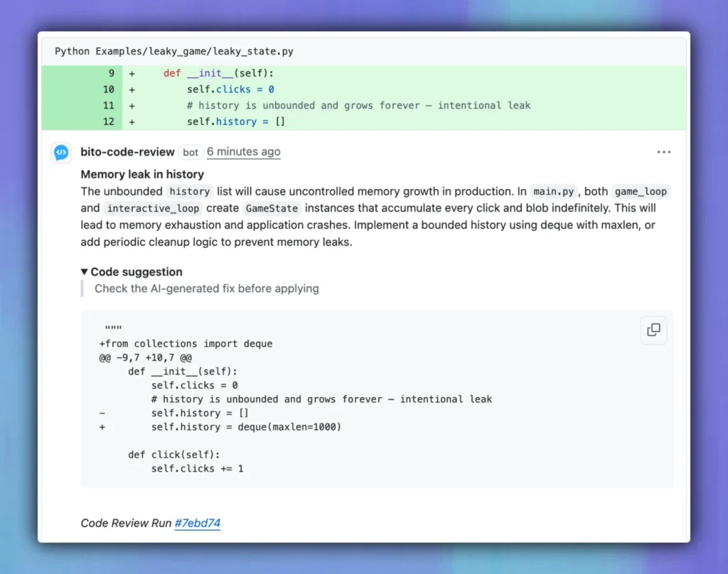Collapse the Code suggestion section
The image size is (728, 574).
point(131,271)
